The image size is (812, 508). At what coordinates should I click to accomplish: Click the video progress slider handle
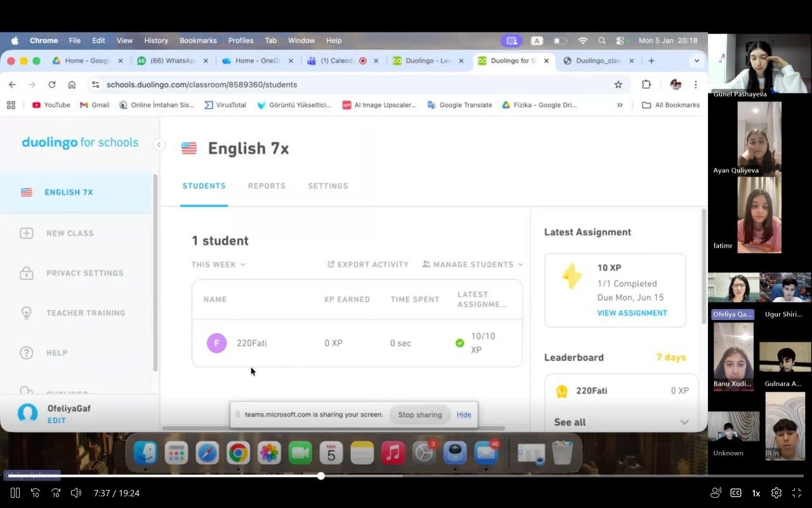(321, 476)
